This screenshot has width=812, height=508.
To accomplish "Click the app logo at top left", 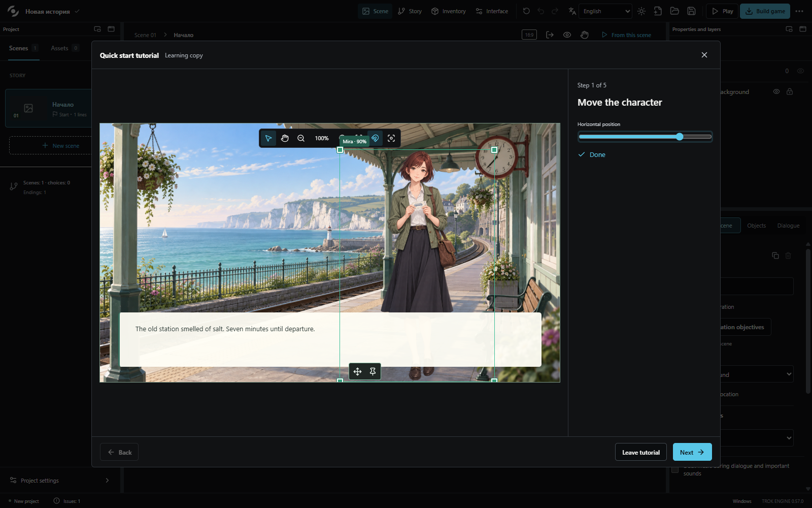I will tap(13, 11).
